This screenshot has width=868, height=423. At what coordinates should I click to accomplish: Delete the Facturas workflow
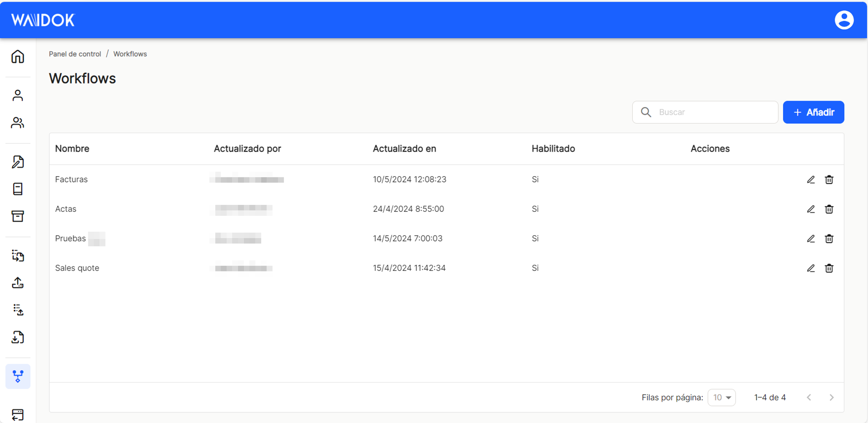click(x=829, y=180)
